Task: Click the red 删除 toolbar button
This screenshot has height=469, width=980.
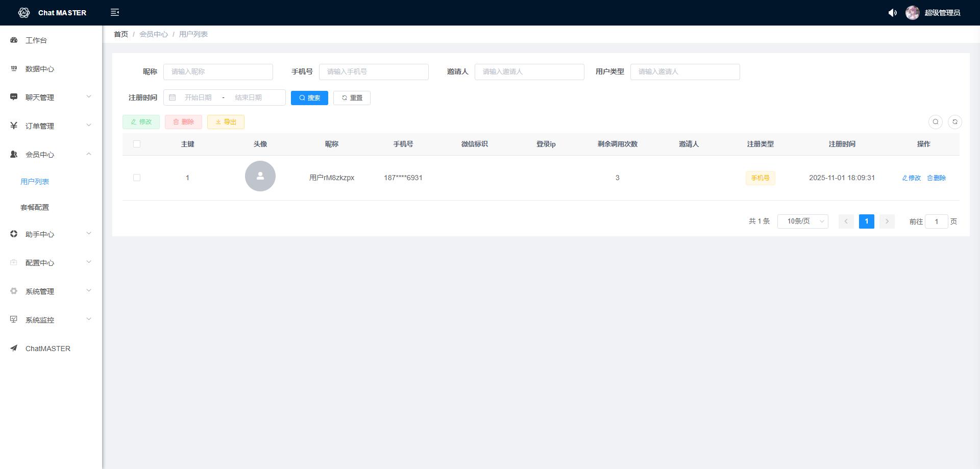Action: 183,122
